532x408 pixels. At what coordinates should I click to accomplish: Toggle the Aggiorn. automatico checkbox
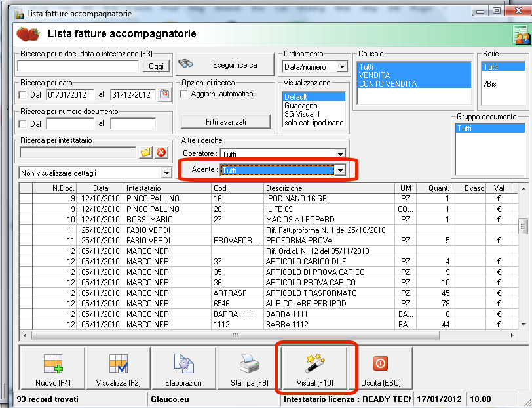183,94
